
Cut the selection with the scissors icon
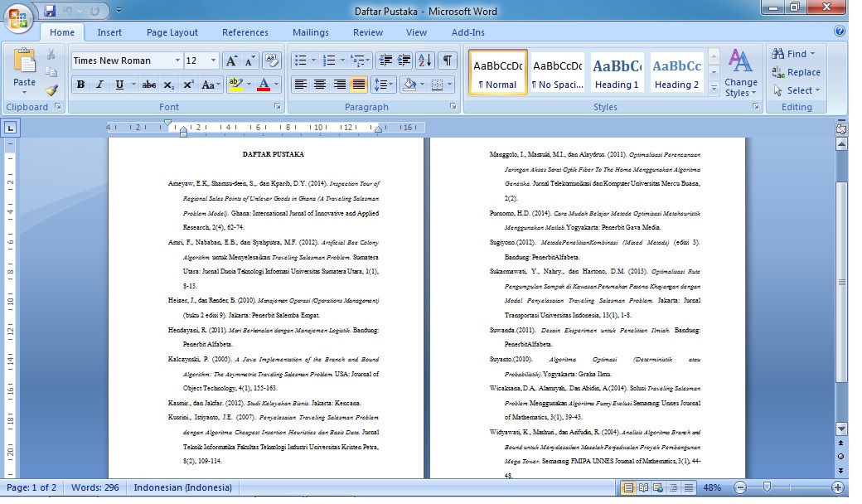pos(51,54)
